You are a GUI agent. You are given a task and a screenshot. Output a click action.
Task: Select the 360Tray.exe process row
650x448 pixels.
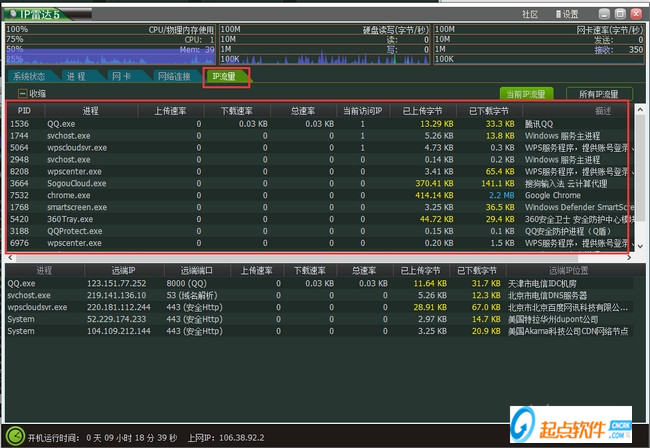[318, 219]
